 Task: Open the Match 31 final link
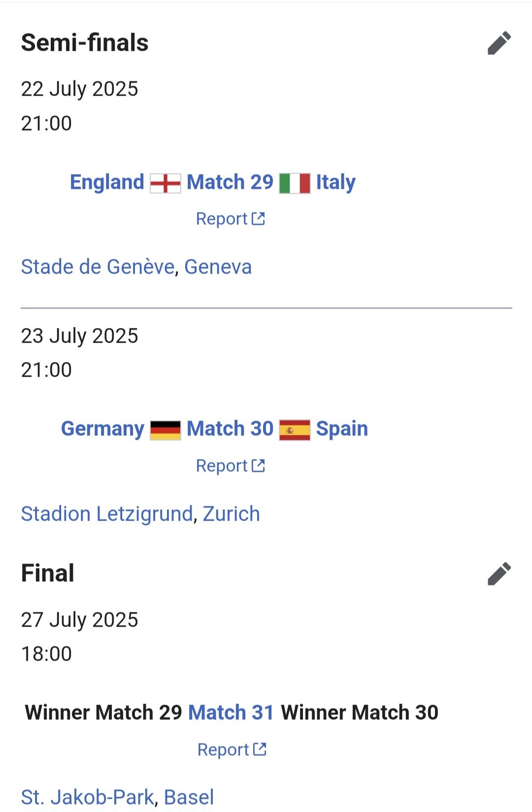coord(231,712)
